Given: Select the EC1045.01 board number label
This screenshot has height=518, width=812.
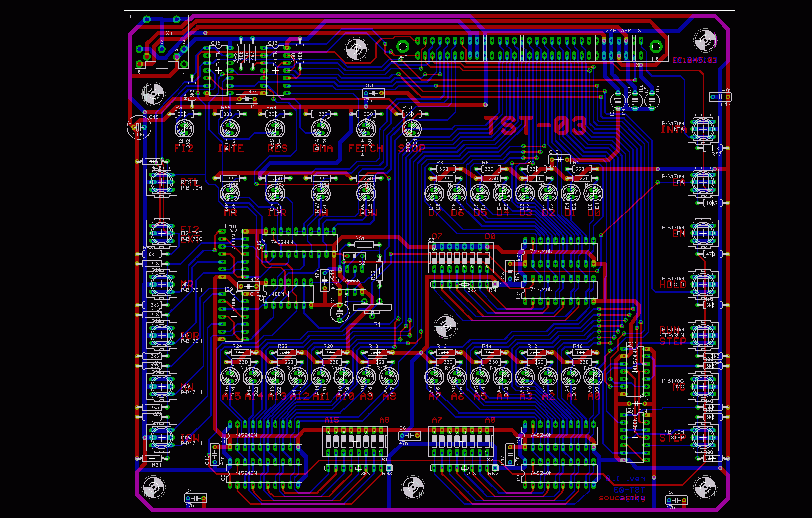Looking at the screenshot, I should (695, 60).
